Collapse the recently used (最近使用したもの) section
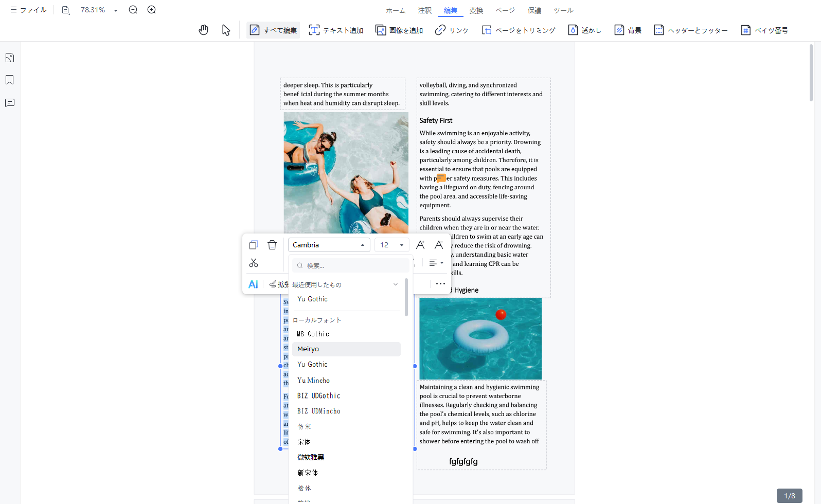 395,284
